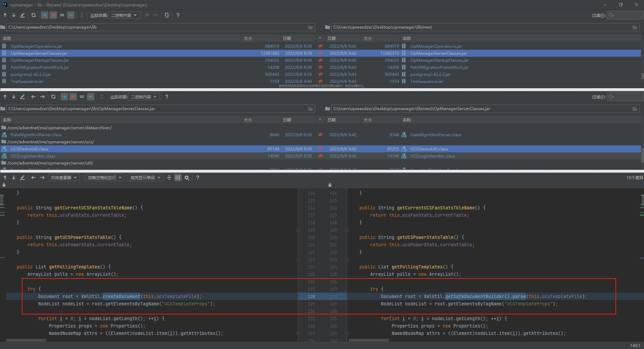Click up arrow in diff viewer toolbar

(x=5, y=178)
